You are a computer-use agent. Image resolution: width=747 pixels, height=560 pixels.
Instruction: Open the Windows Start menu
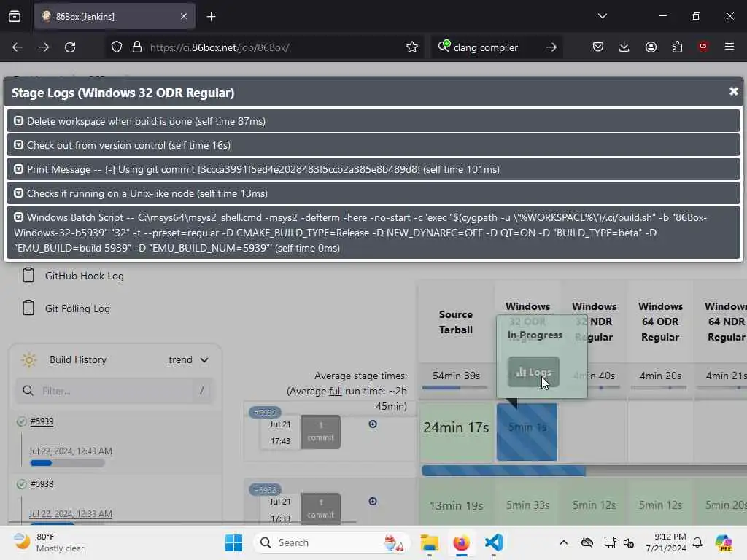click(x=233, y=542)
